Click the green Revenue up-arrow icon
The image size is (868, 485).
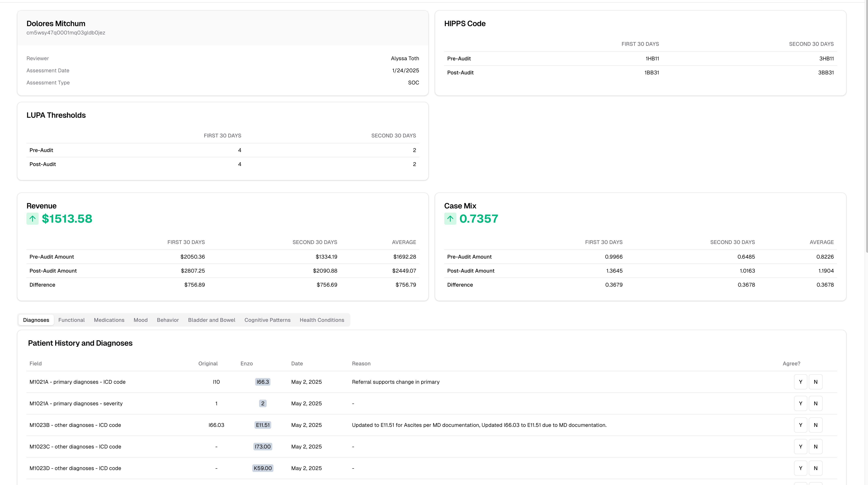32,219
